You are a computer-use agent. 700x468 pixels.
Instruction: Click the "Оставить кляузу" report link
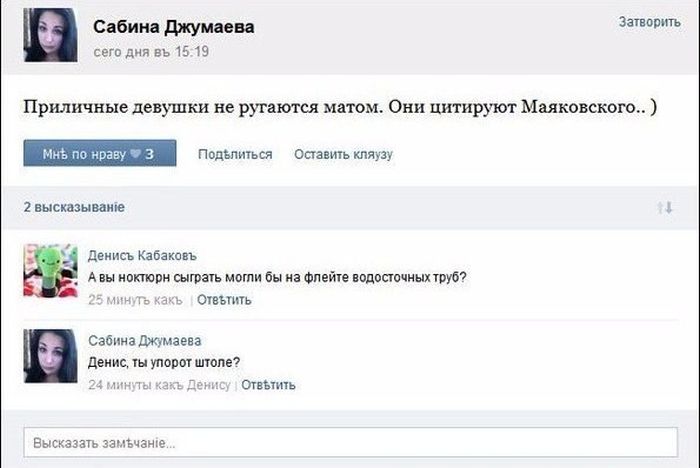[343, 154]
